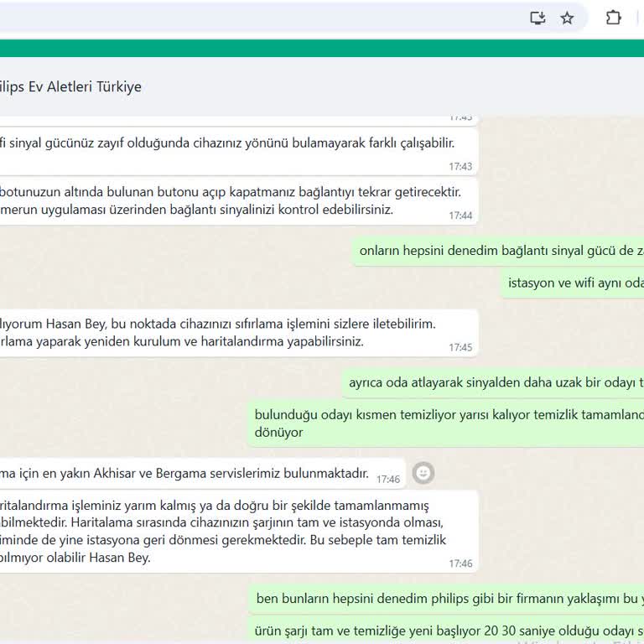Click the 'ben bunların hepsini denedim' message

(x=449, y=599)
